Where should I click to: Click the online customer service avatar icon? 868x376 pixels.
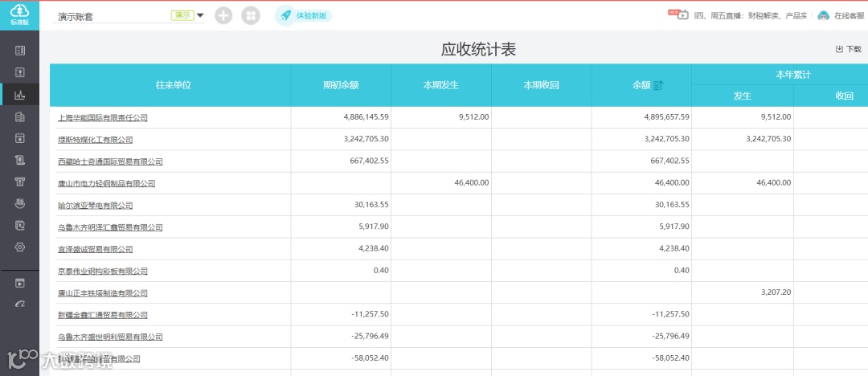click(823, 15)
